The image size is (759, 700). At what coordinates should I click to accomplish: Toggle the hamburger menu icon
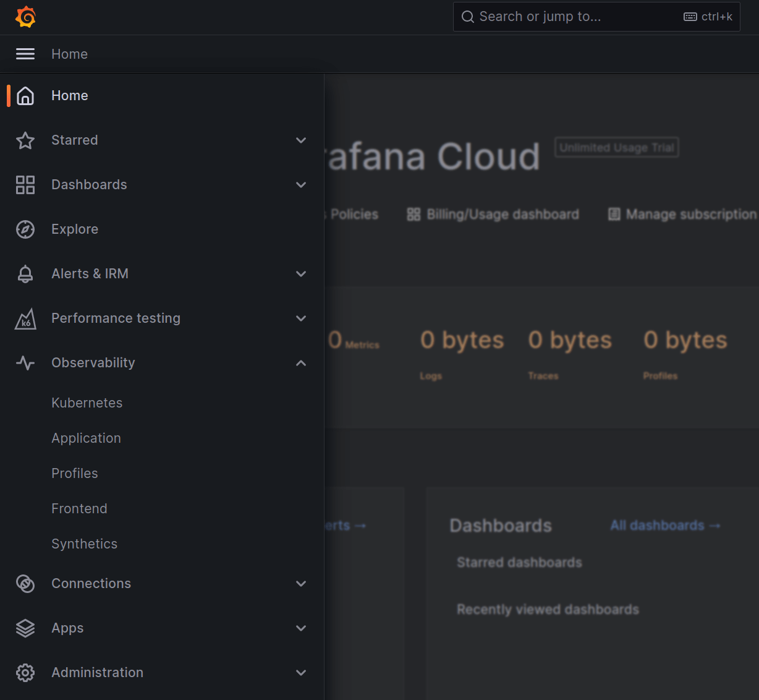coord(25,54)
